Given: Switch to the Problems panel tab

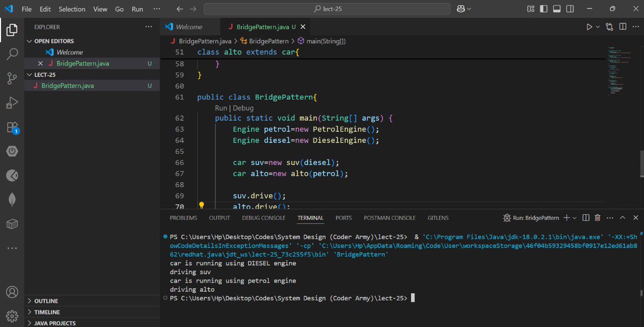Looking at the screenshot, I should pyautogui.click(x=184, y=218).
